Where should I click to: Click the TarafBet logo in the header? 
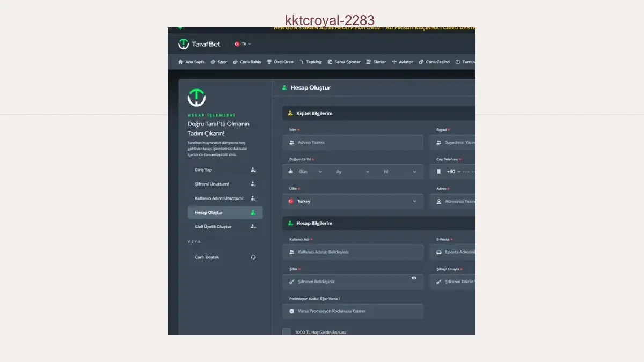[199, 44]
